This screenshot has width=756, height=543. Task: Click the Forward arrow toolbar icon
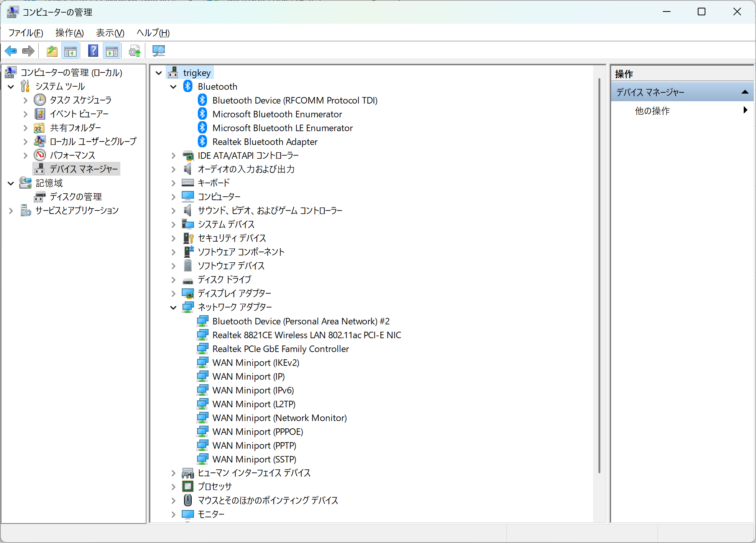[28, 51]
